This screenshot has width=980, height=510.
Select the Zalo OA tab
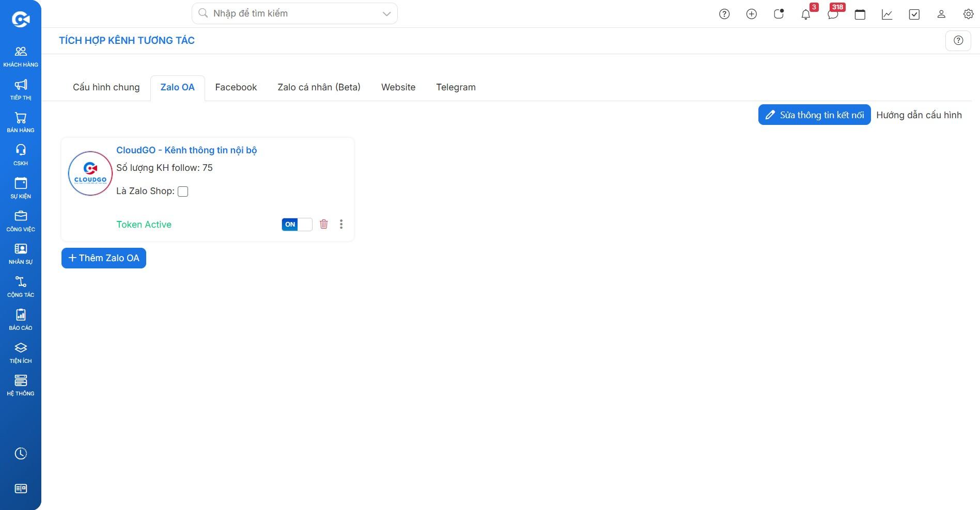(x=178, y=87)
